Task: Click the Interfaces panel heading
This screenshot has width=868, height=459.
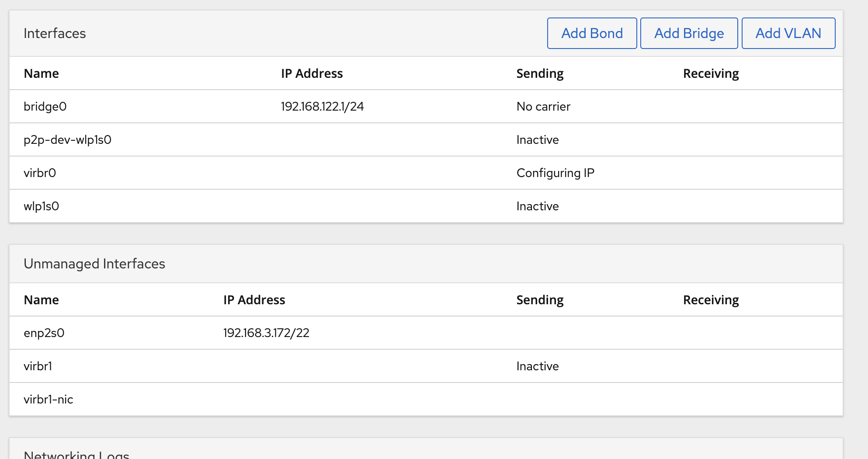Action: click(x=55, y=33)
